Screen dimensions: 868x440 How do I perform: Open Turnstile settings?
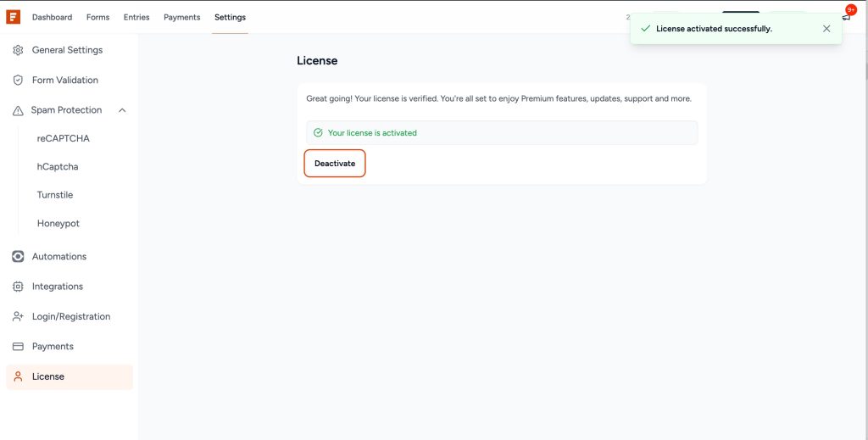[x=55, y=195]
